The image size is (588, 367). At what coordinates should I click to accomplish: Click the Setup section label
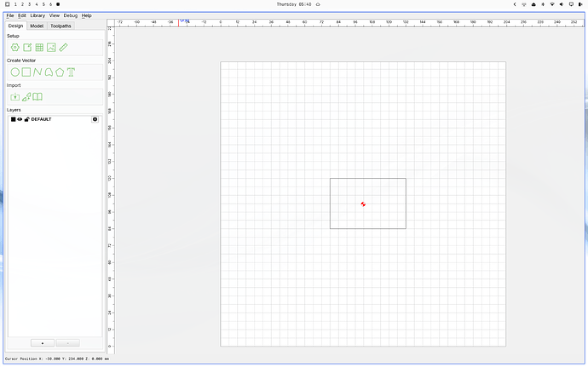[x=13, y=36]
